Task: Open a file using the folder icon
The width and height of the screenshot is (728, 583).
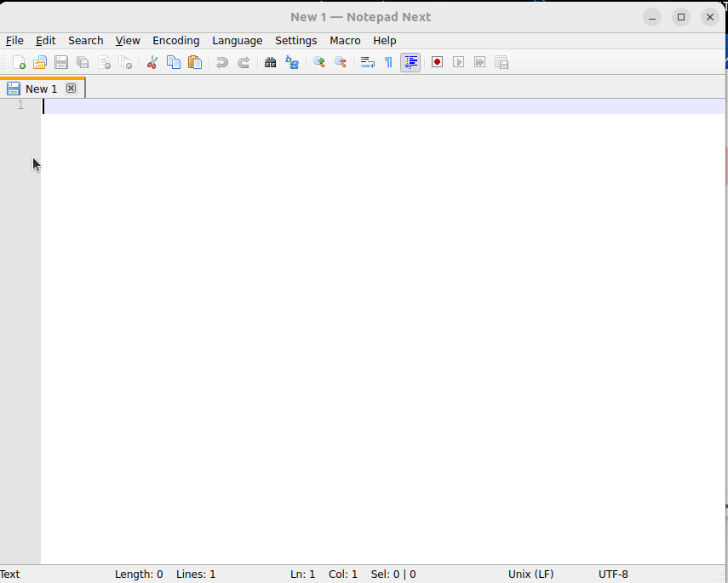Action: tap(40, 62)
